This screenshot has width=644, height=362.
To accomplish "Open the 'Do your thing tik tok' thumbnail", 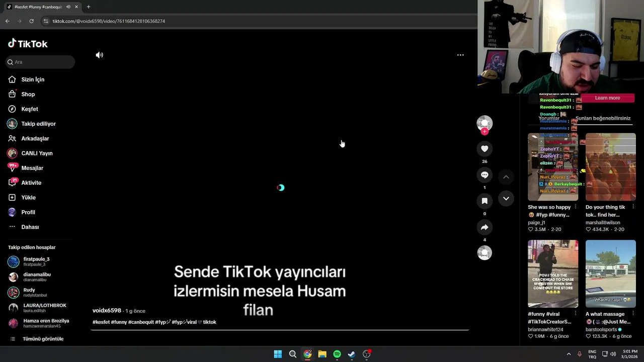I will (611, 167).
